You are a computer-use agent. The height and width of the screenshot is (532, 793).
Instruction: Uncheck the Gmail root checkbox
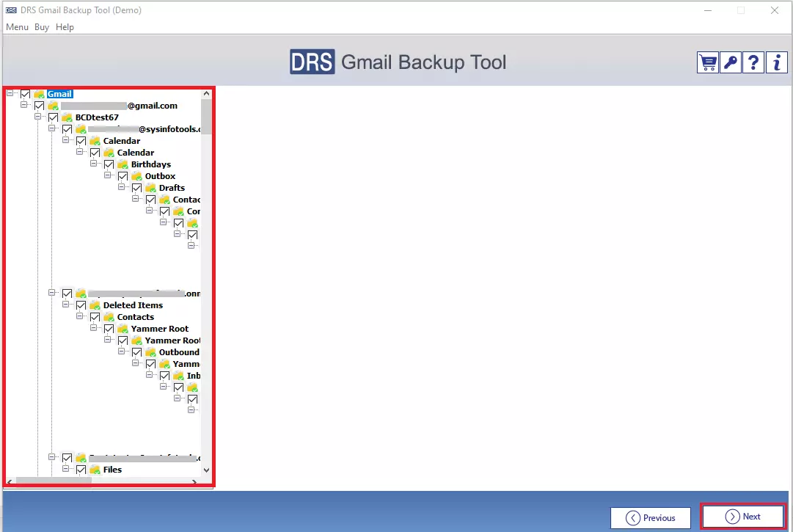pyautogui.click(x=25, y=94)
